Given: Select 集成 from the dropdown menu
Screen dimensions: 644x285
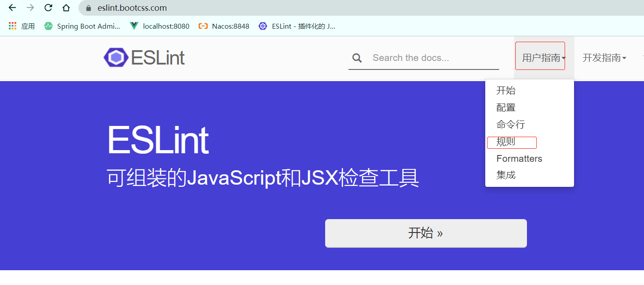Looking at the screenshot, I should [x=506, y=175].
